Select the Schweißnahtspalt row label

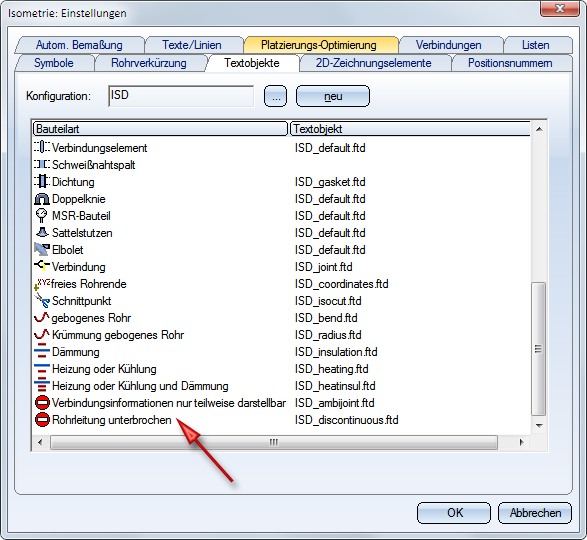coord(94,165)
